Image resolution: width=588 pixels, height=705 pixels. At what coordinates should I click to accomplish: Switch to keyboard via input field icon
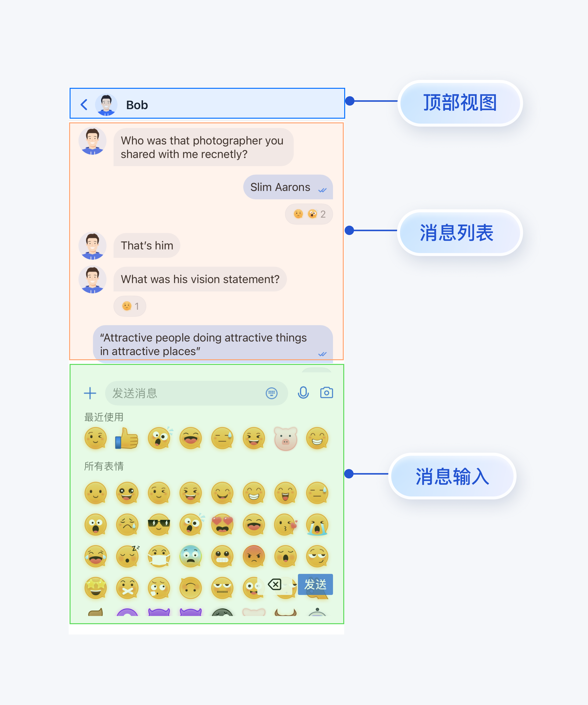pos(272,393)
